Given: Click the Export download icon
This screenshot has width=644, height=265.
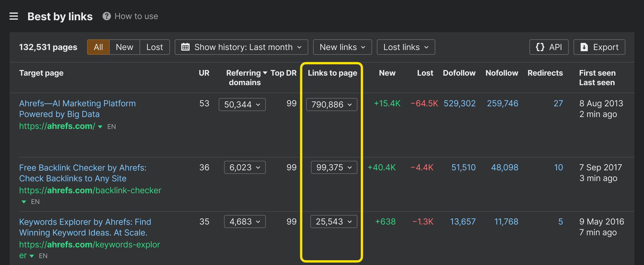Looking at the screenshot, I should [584, 47].
